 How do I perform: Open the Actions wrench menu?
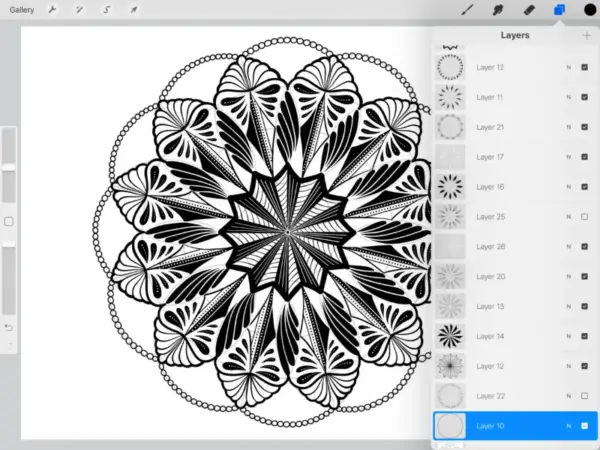click(52, 10)
